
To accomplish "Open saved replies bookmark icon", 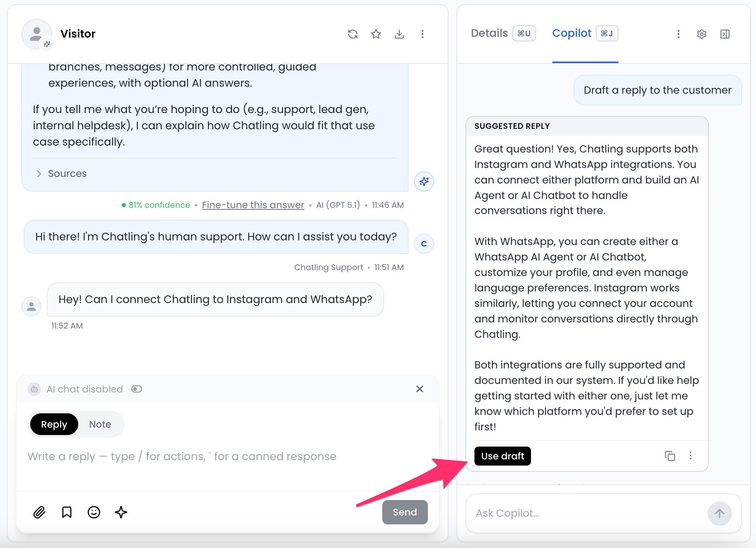I will pyautogui.click(x=67, y=512).
